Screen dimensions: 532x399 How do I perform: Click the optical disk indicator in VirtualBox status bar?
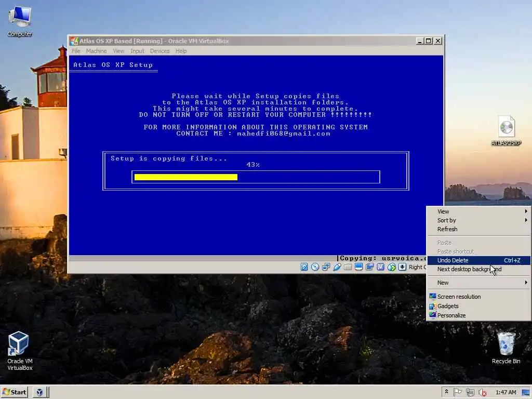(315, 267)
